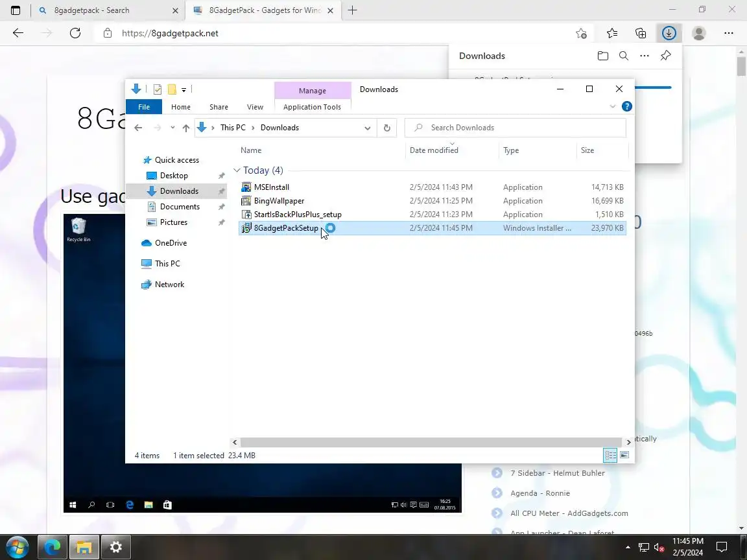Pin the Edge Downloads panel
The width and height of the screenshot is (747, 560).
[665, 56]
